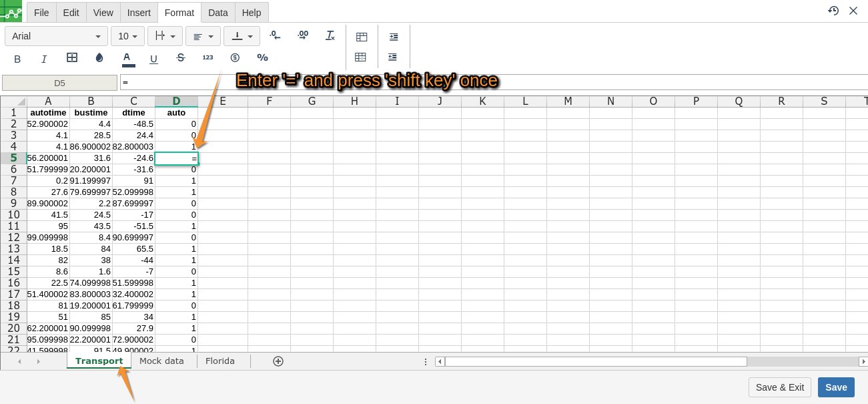This screenshot has height=404, width=868.
Task: Click the increase decimal places icon
Action: 302,35
